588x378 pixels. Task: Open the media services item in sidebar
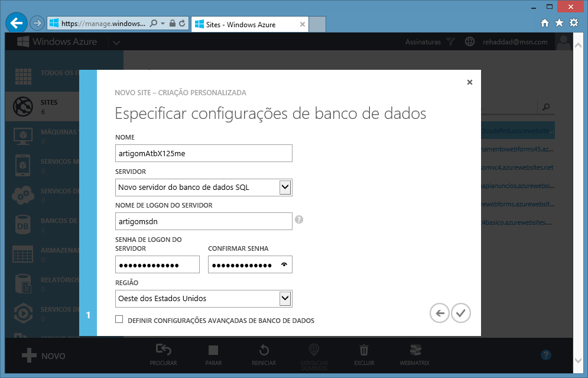point(42,314)
